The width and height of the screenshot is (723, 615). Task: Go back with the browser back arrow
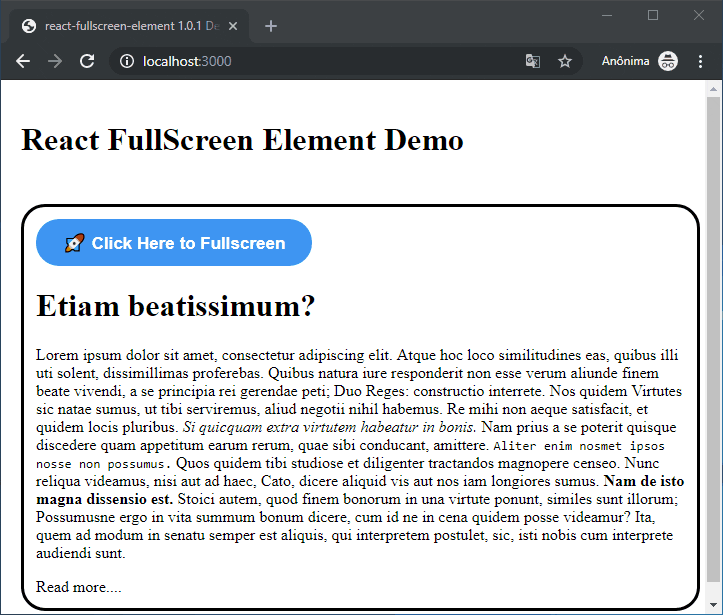[x=23, y=61]
